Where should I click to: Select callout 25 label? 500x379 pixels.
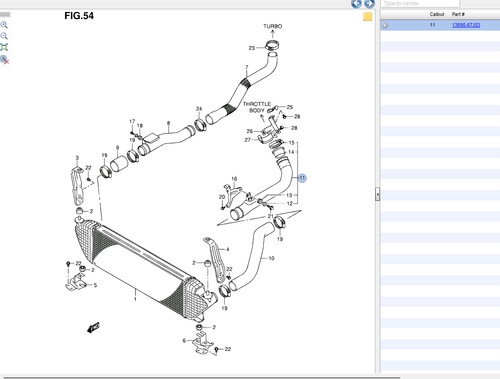click(x=290, y=107)
